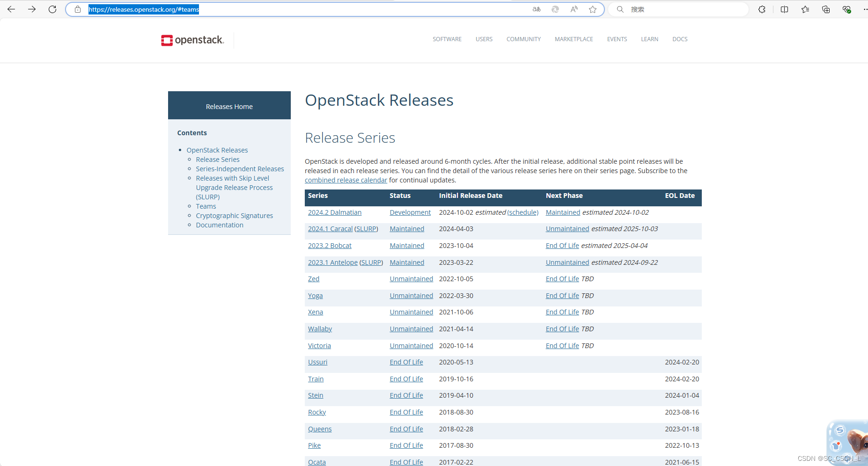Click Maintained next phase for Dalmatian

pos(563,212)
